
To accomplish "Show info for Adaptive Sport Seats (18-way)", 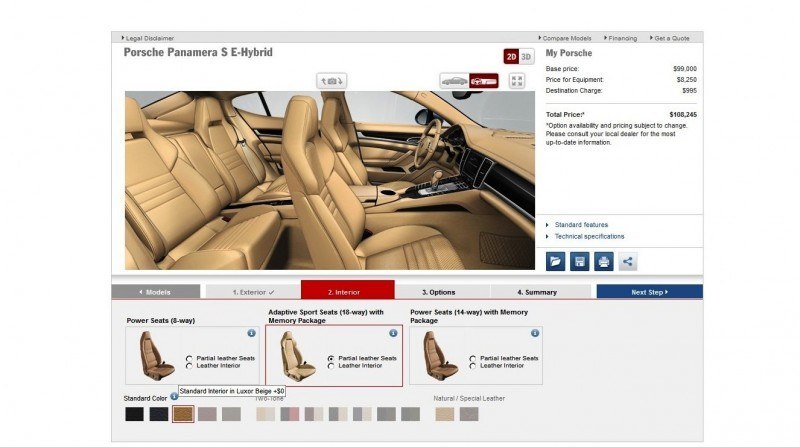I will [393, 333].
